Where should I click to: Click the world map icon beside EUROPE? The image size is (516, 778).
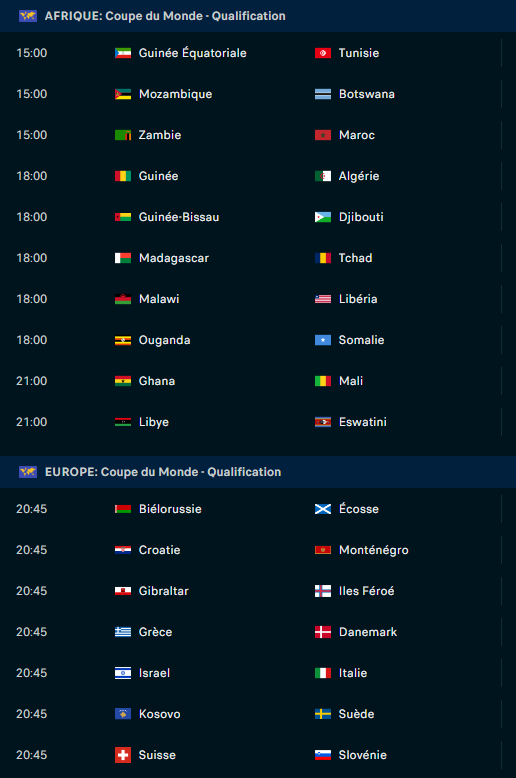[x=28, y=472]
